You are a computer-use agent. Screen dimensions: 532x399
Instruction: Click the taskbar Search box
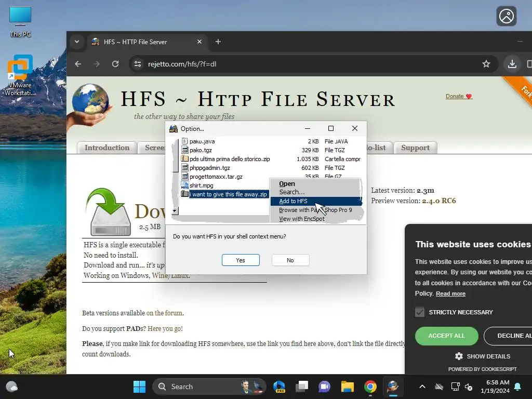[209, 387]
